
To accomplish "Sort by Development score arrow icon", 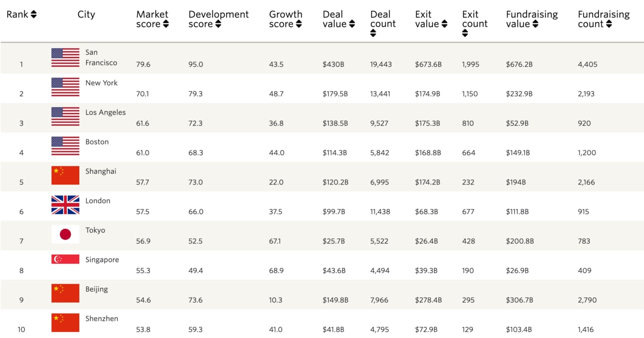I will [218, 24].
